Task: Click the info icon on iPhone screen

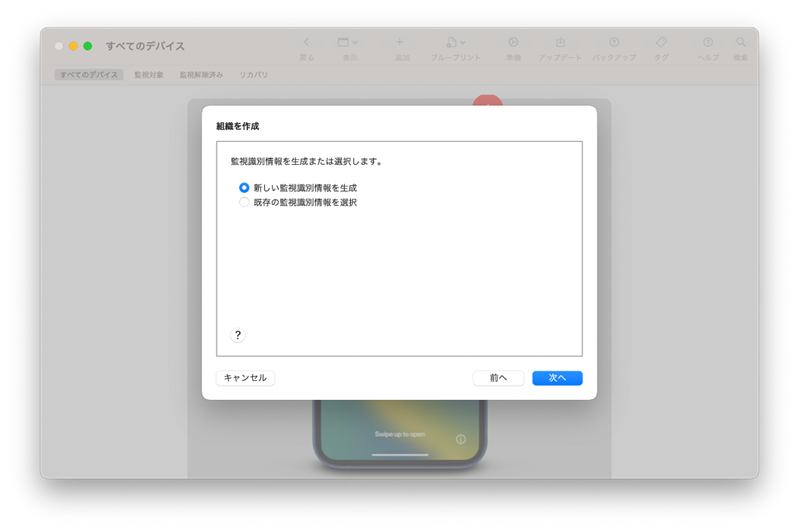Action: (x=461, y=439)
